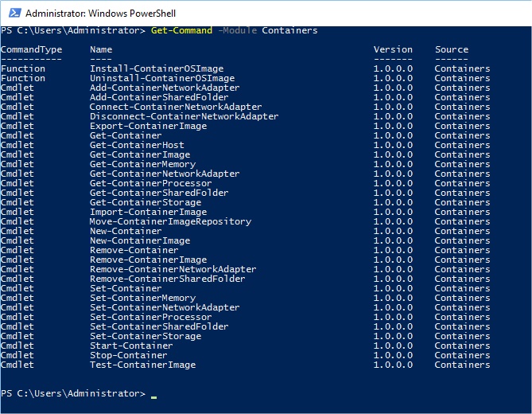Click the -Module parameter in command line
The height and width of the screenshot is (414, 532).
coord(237,30)
